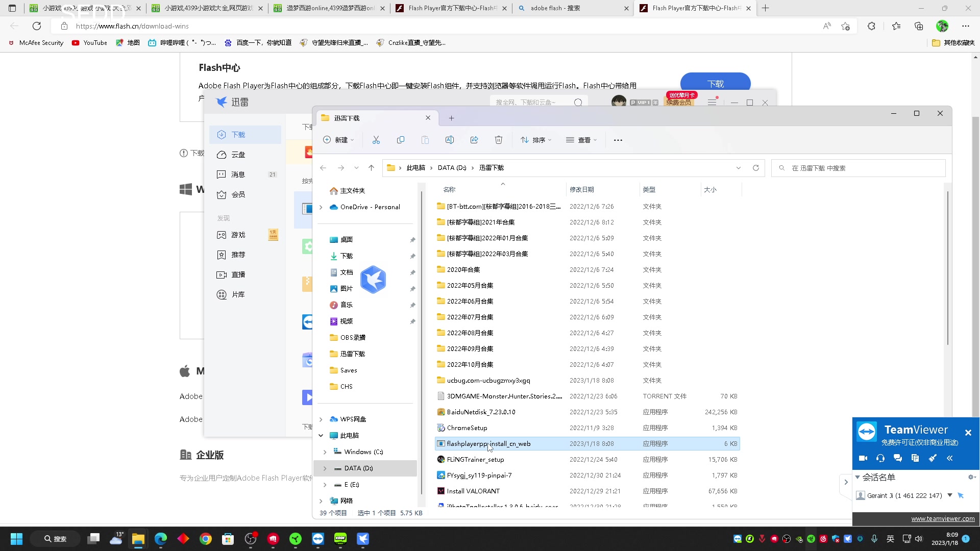
Task: Click DATA (D:) in the breadcrumb path
Action: click(x=452, y=168)
